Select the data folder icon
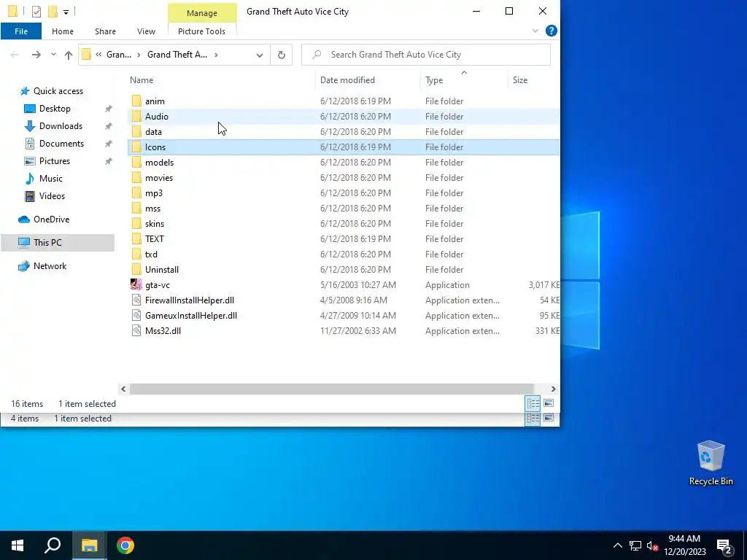 coord(136,131)
